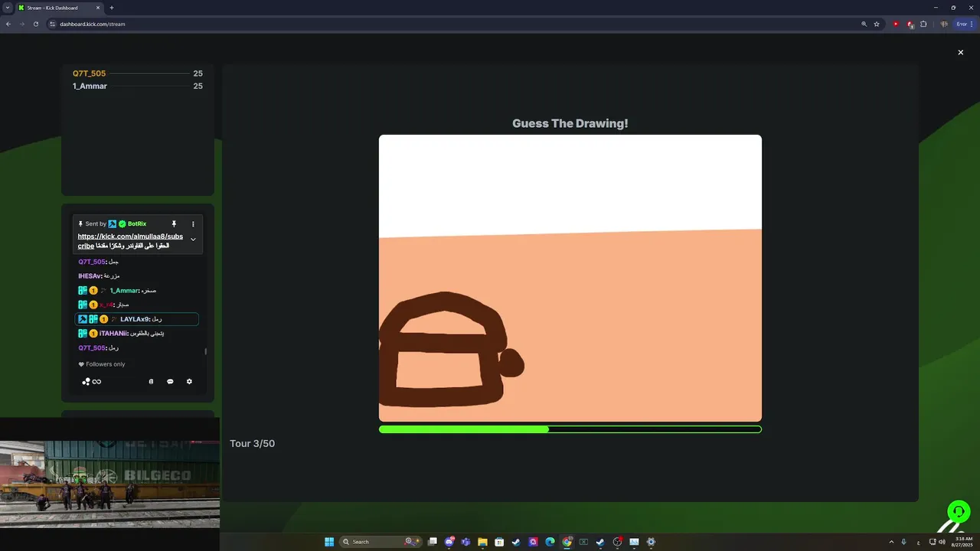980x551 pixels.
Task: Open Task View from taskbar
Action: tap(433, 542)
